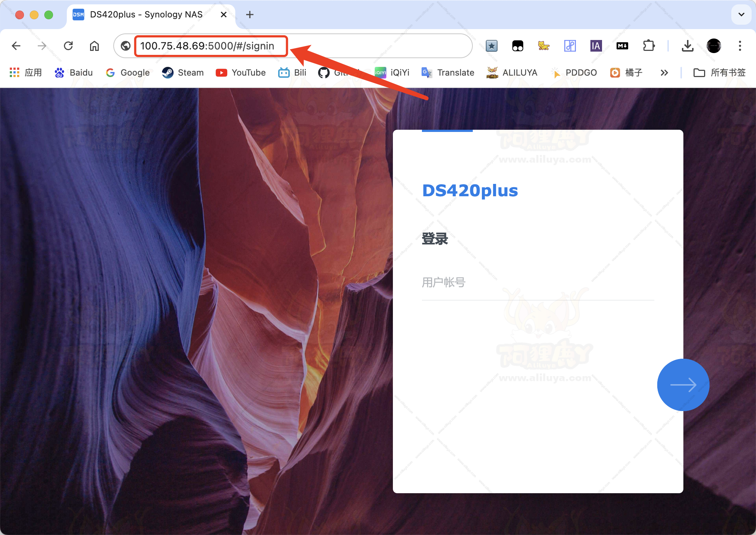View site information globe icon
756x535 pixels.
126,46
